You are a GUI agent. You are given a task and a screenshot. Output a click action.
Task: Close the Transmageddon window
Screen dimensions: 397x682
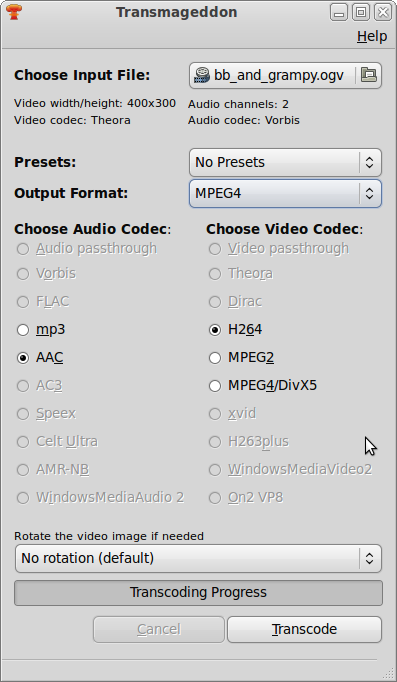pos(383,12)
